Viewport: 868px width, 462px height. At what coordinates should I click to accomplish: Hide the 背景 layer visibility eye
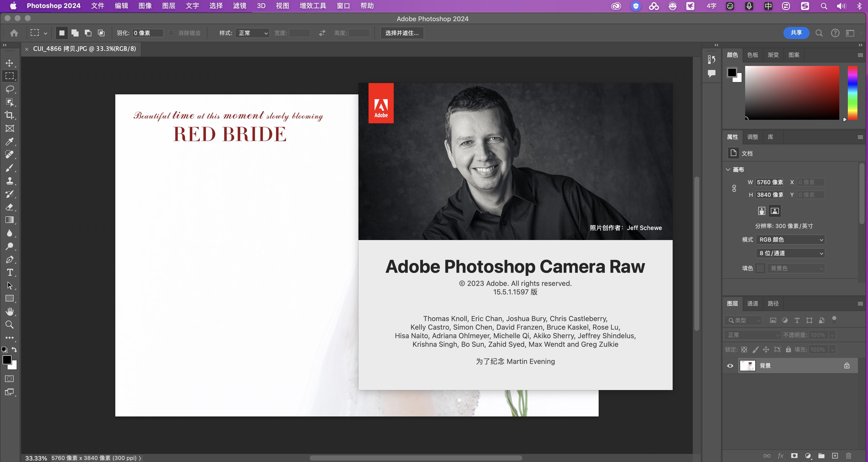point(730,366)
